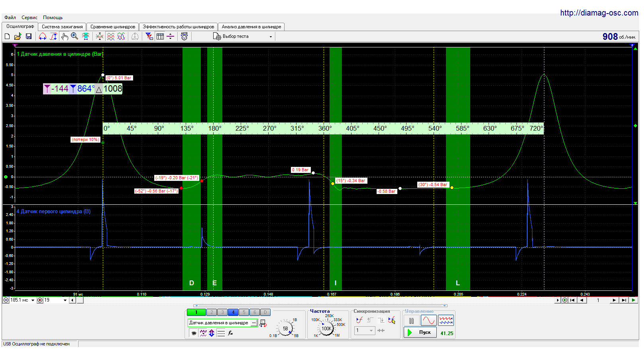Click the sync cursor icon
Viewport: 644px width, 349px height.
[x=392, y=320]
